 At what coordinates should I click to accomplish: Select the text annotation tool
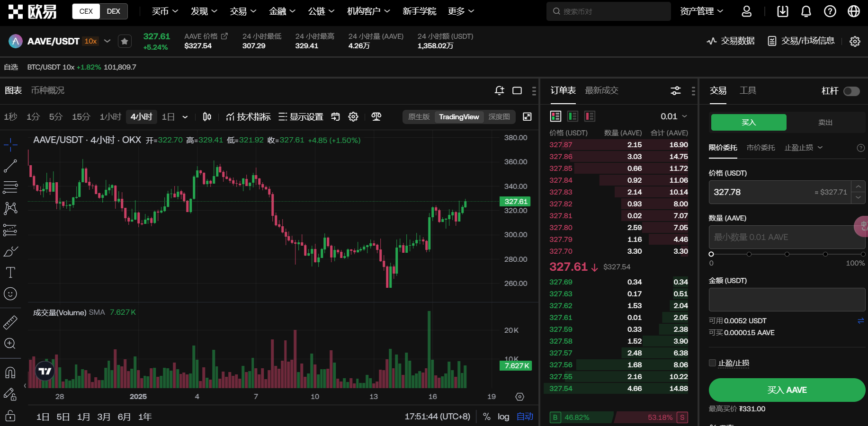click(x=10, y=273)
